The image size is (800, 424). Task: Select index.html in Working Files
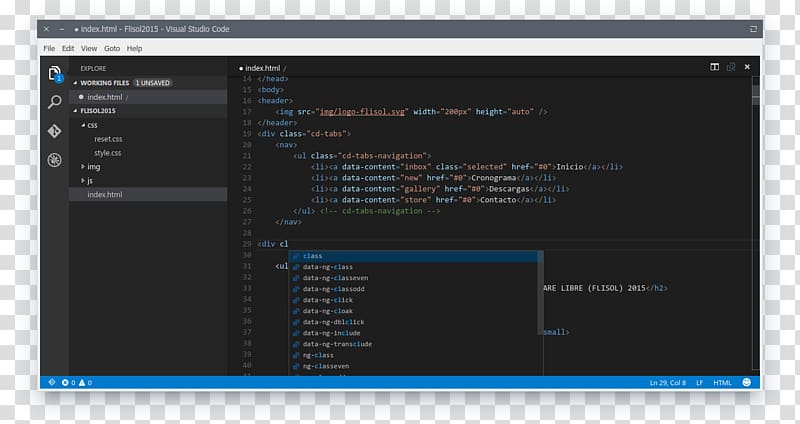(x=148, y=97)
